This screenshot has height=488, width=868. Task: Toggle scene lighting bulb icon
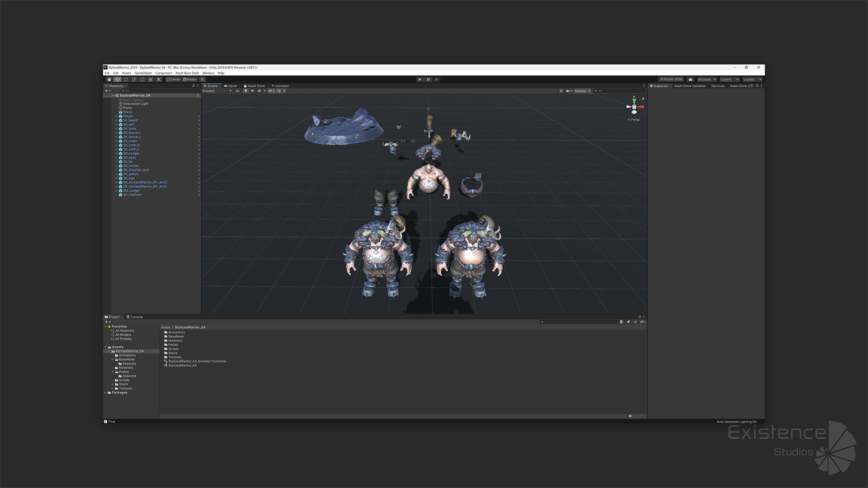click(246, 91)
